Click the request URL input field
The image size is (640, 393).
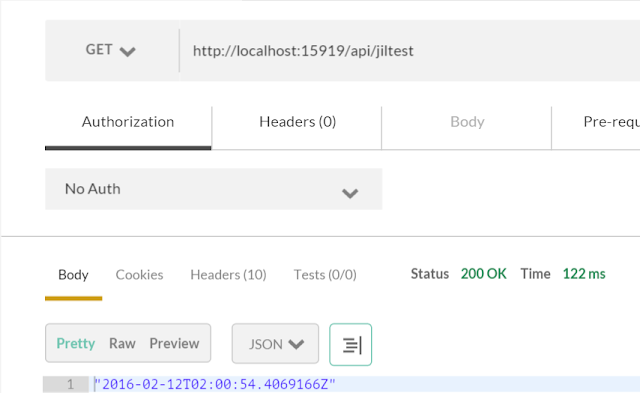click(410, 51)
